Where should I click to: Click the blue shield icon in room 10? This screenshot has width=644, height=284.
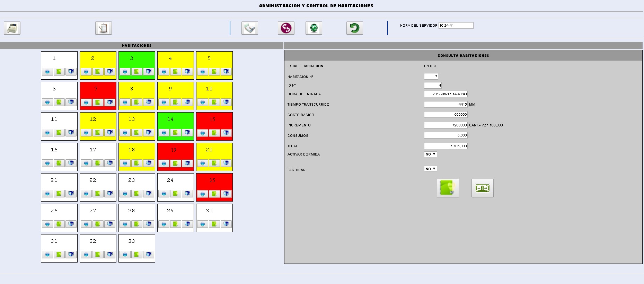point(226,102)
